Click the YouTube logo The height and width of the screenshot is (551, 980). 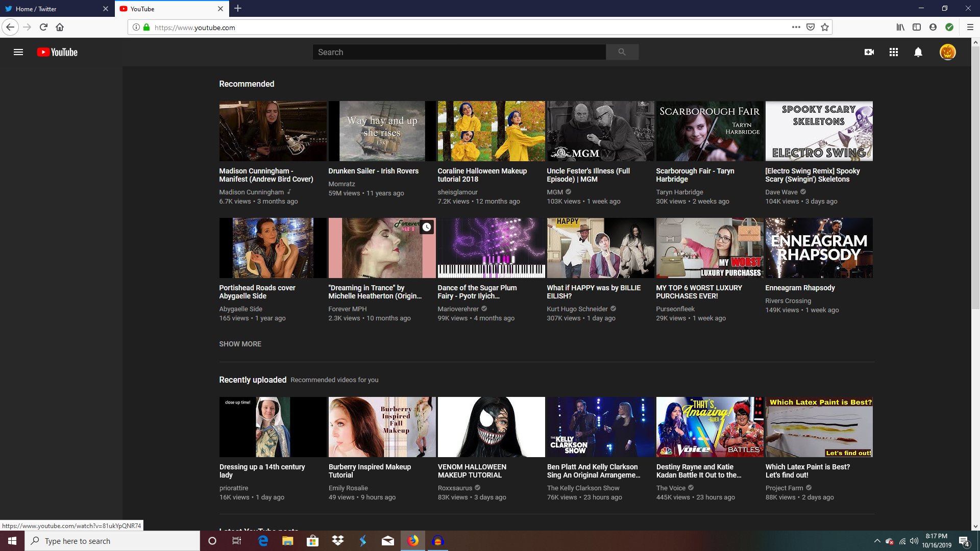point(57,52)
